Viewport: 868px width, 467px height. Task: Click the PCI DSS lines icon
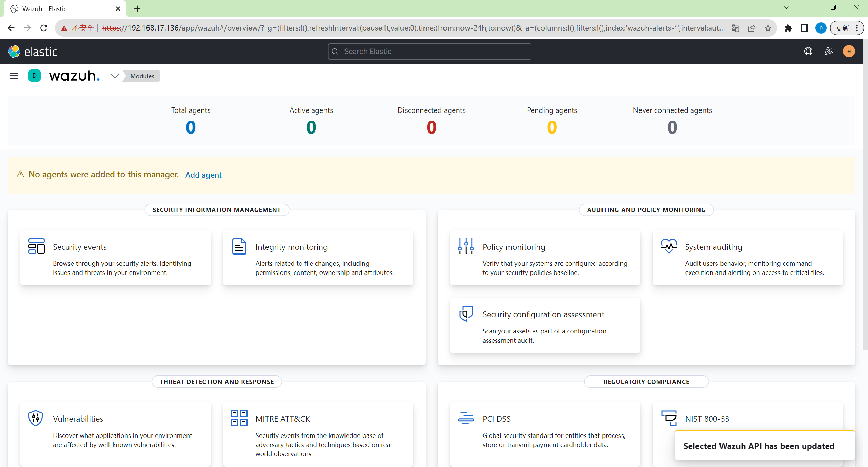(466, 418)
